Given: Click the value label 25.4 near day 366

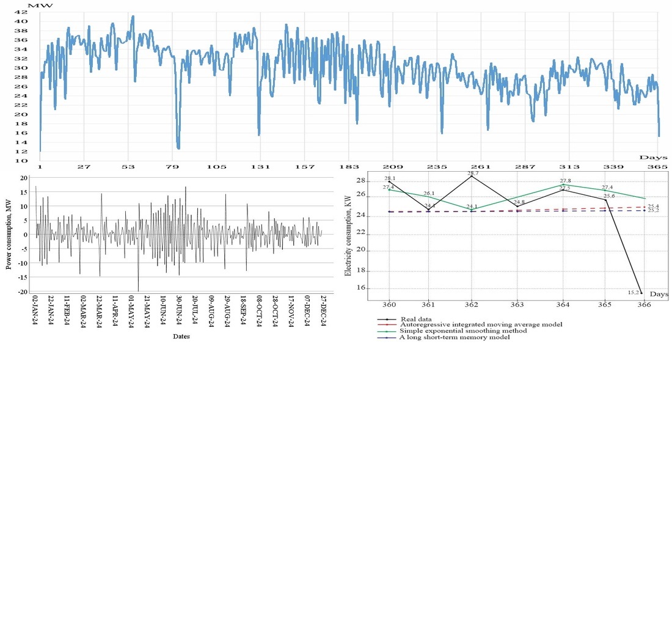Looking at the screenshot, I should 652,207.
